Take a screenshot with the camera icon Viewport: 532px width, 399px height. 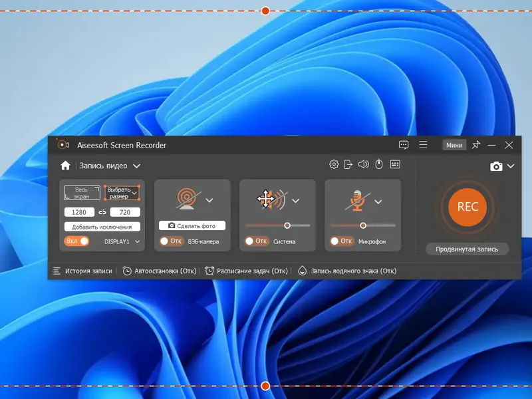point(496,166)
